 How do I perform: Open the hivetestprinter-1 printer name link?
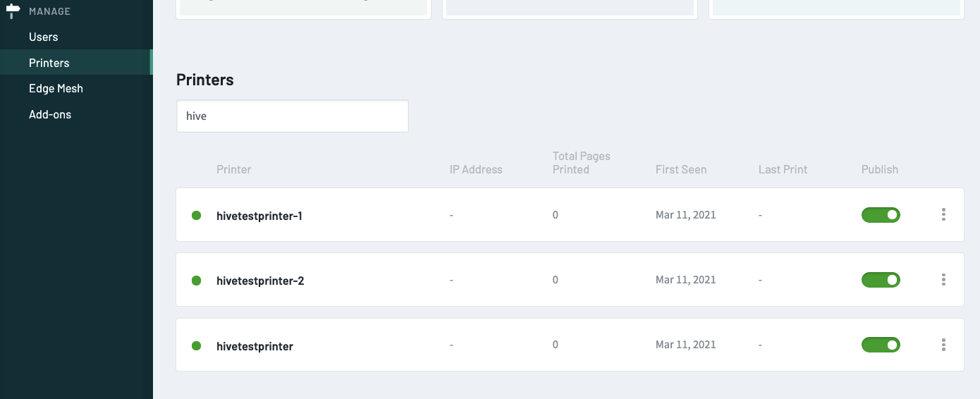259,216
